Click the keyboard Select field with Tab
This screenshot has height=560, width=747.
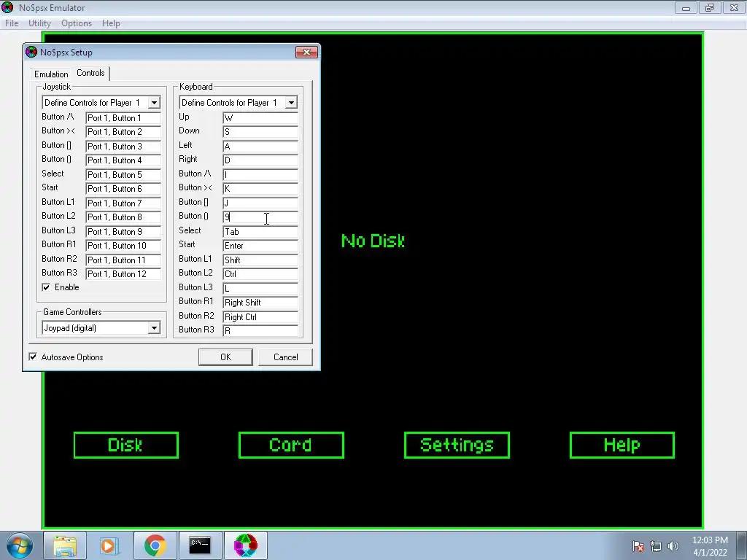click(x=260, y=231)
